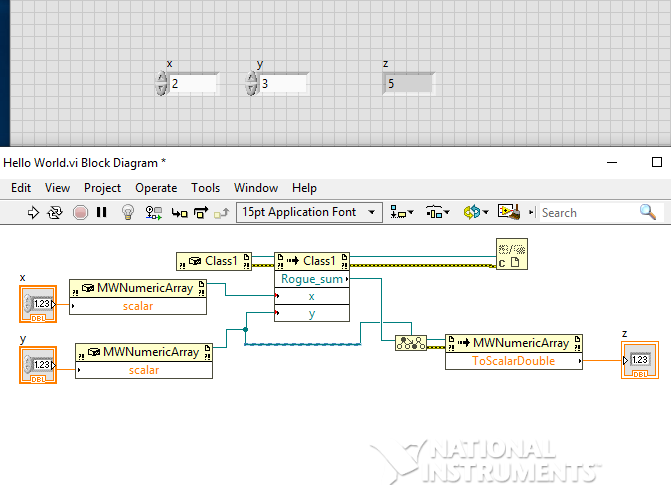Click the x numeric control stepper
Image resolution: width=671 pixels, height=485 pixels.
(x=162, y=84)
